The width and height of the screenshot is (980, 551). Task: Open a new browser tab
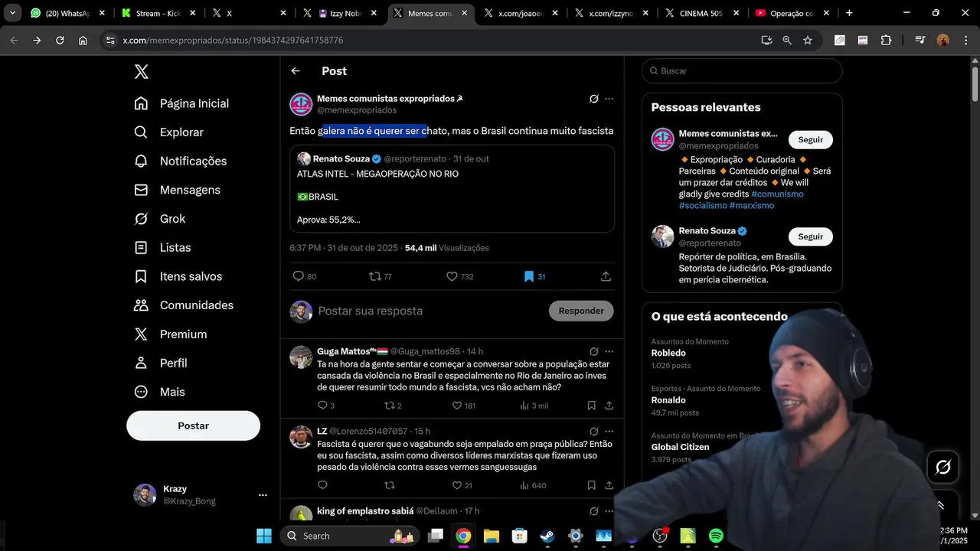[x=849, y=13]
